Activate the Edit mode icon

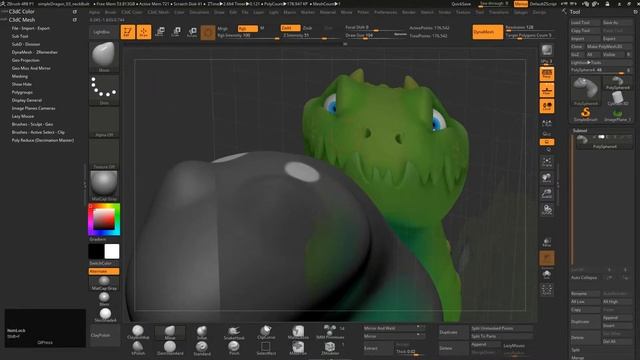point(128,32)
